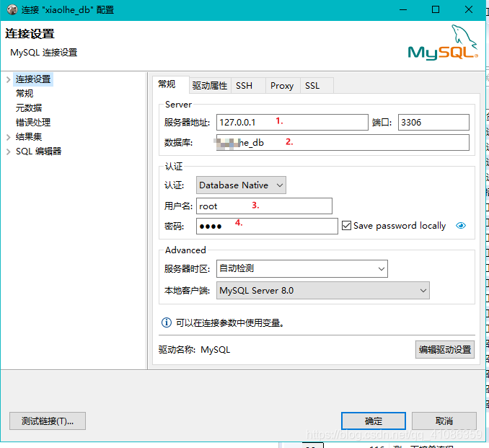Open the 本地客户端 MySQL Server 8.0 dropdown
Screen dimensions: 489x448
(323, 291)
